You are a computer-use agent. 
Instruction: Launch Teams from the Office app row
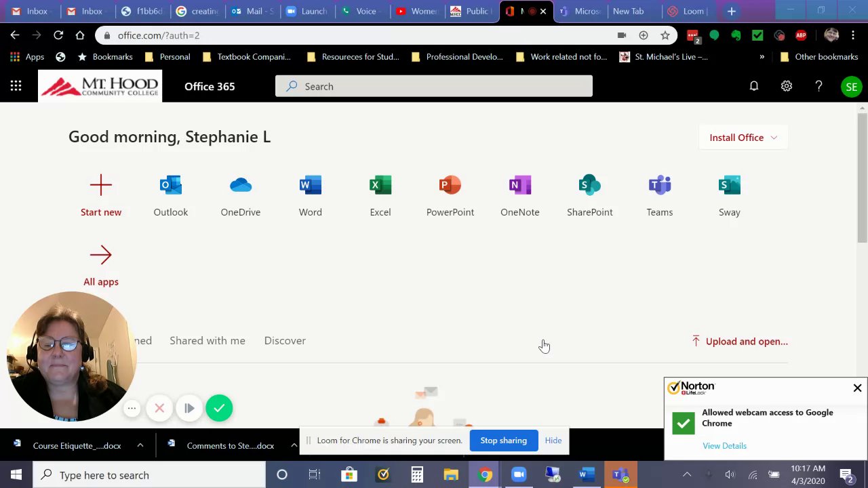pyautogui.click(x=660, y=197)
